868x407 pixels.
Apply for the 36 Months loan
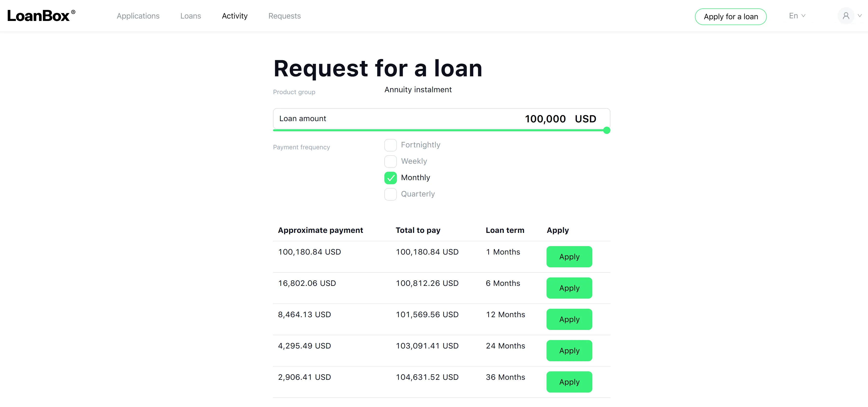569,382
